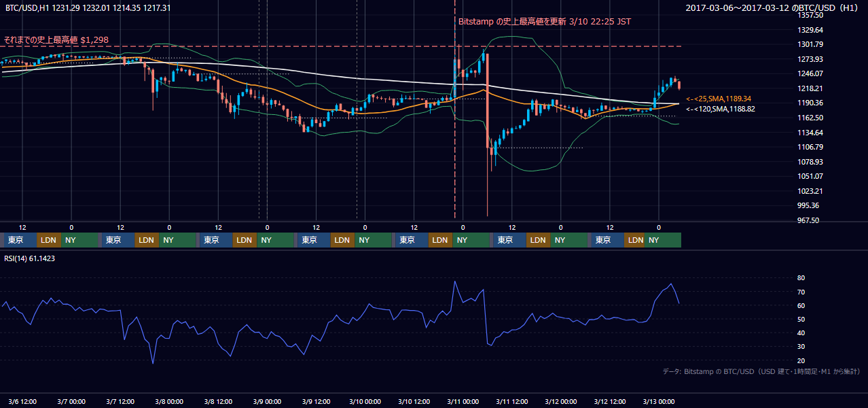Click RSI scale value 40

coord(801,333)
